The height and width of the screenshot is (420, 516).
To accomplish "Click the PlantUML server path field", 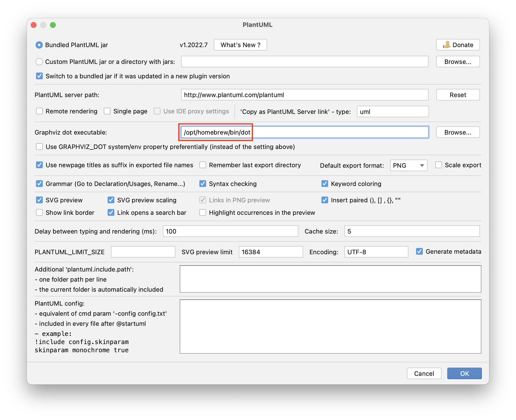I will [305, 95].
